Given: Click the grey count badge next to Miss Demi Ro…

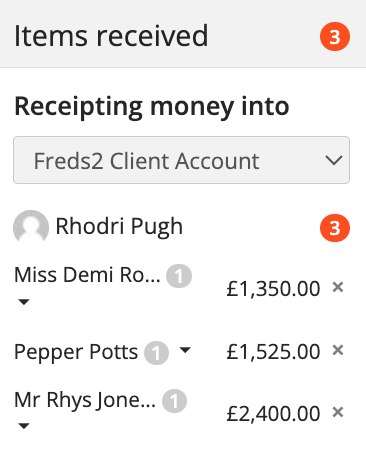Looking at the screenshot, I should [179, 276].
